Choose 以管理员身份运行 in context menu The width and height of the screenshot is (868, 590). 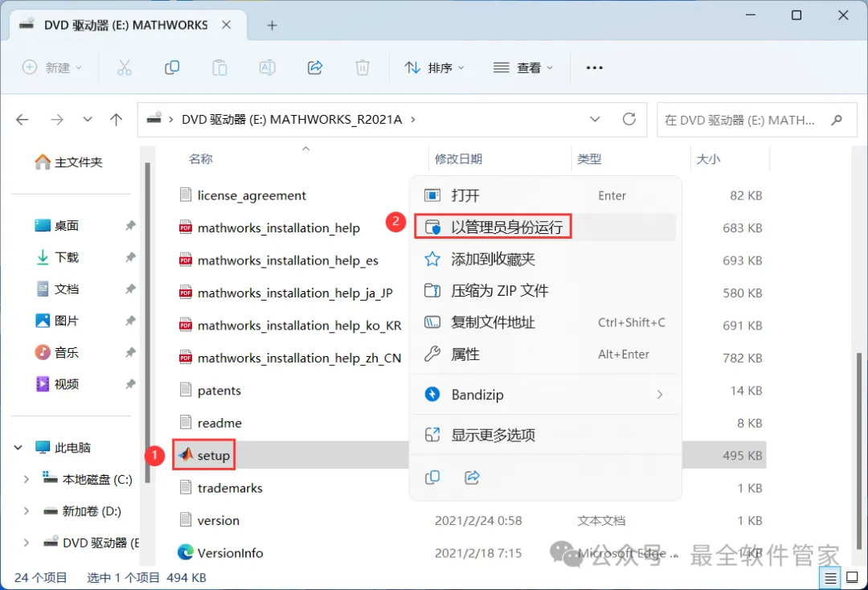(x=545, y=227)
